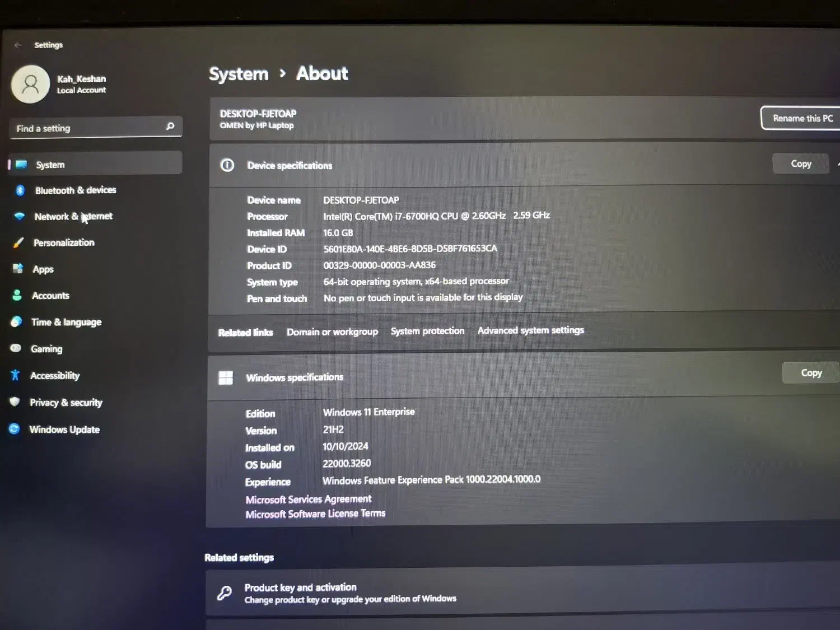The width and height of the screenshot is (840, 630).
Task: Click the Accessibility figure icon
Action: pyautogui.click(x=15, y=375)
